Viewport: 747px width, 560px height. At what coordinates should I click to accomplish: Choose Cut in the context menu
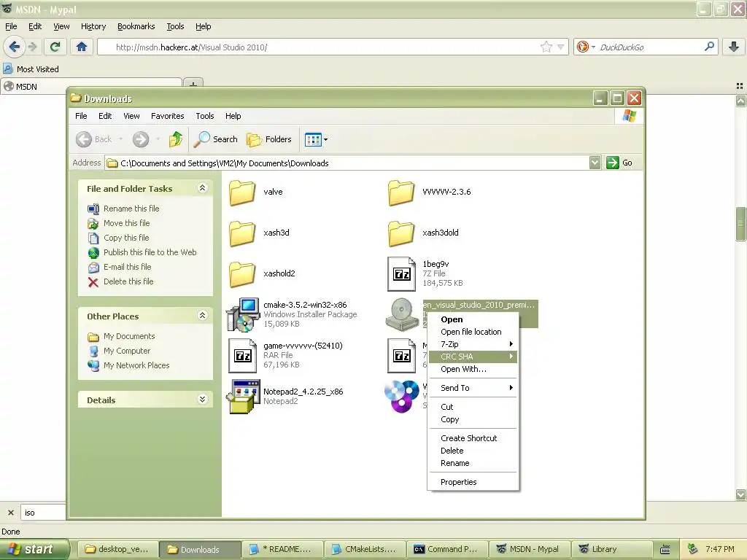473,407
